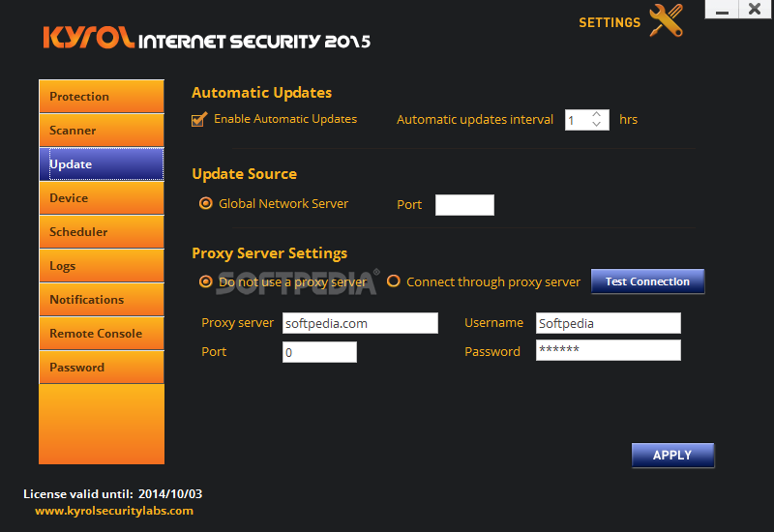Viewport: 774px width, 532px height.
Task: Select Connect through proxy server option
Action: click(x=394, y=281)
